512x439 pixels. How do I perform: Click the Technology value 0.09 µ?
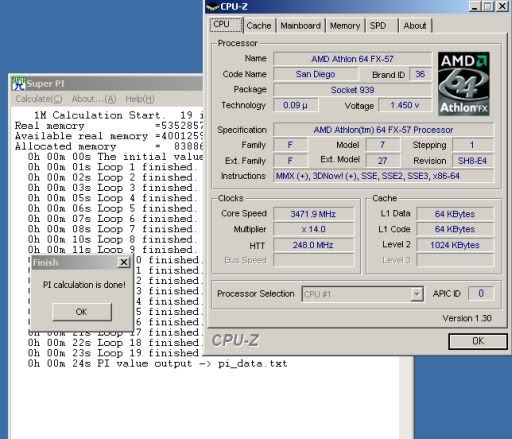click(x=295, y=105)
